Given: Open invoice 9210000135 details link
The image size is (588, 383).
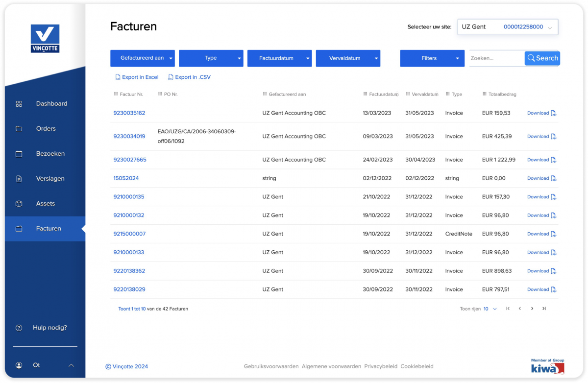Looking at the screenshot, I should click(129, 196).
